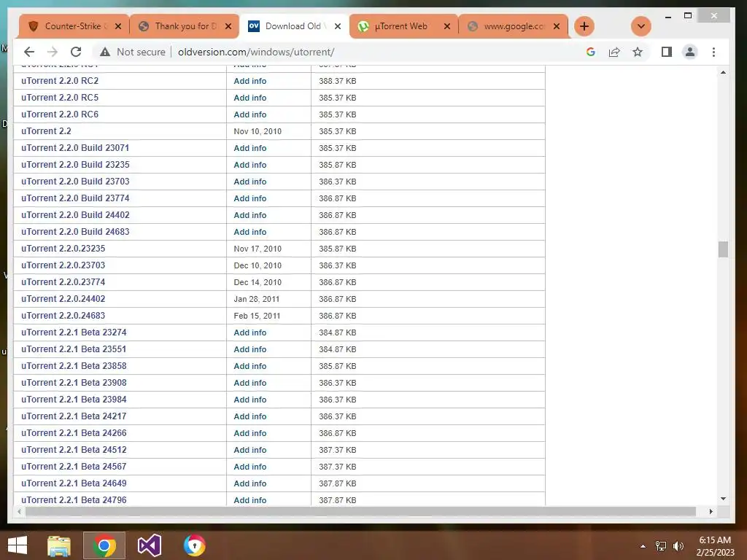This screenshot has height=560, width=747.
Task: Open uTorrent 2.2.1 Beta 23274 link
Action: 74,332
